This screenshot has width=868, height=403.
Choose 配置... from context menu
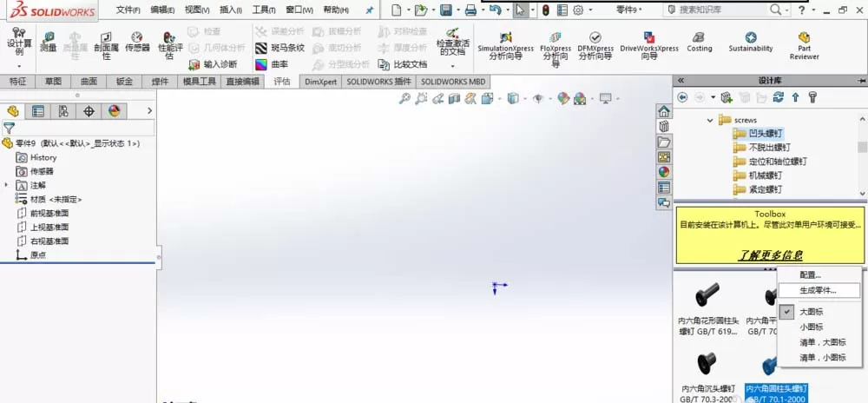[811, 274]
